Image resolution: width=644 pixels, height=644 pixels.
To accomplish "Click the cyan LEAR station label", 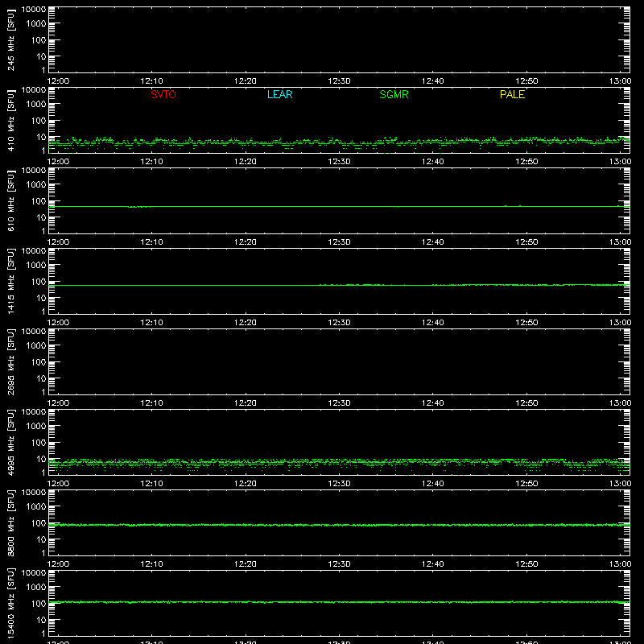I will (x=279, y=94).
